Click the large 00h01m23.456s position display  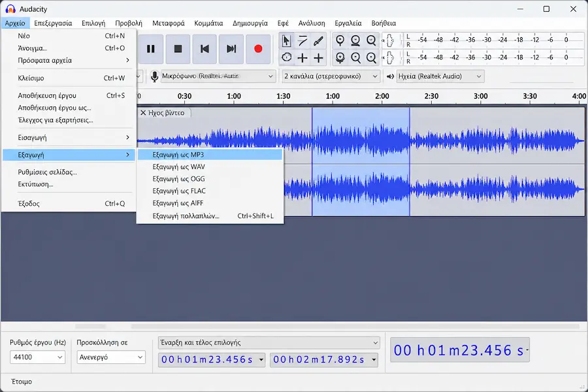point(460,350)
